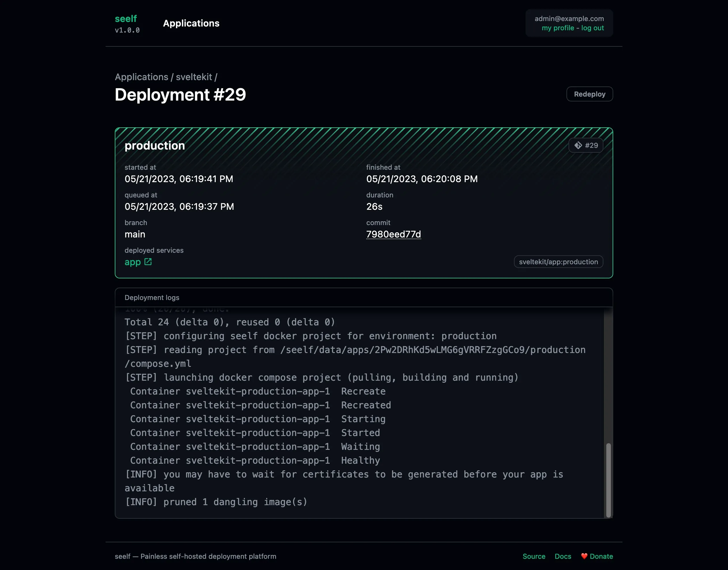
Task: Open the Source link in the footer
Action: 533,556
